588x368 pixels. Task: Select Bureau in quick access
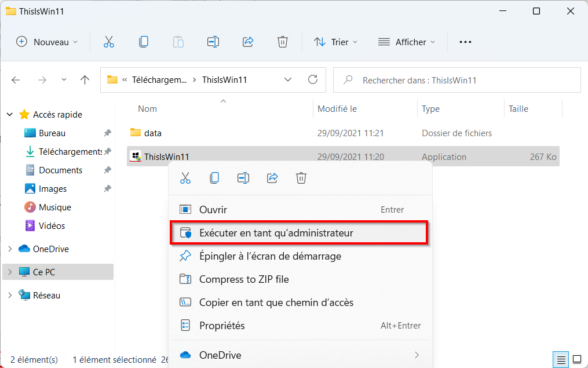tap(52, 133)
